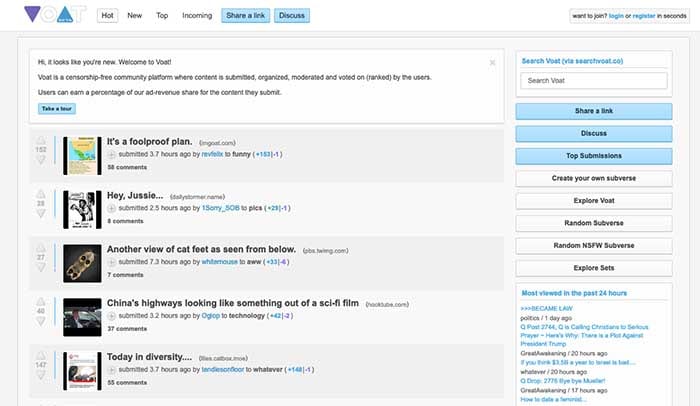Open the cat feet post thumbnail
The width and height of the screenshot is (700, 406).
[x=82, y=263]
